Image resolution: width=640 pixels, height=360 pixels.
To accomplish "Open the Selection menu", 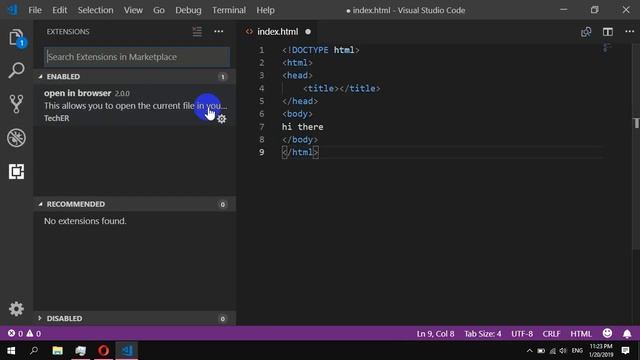I will pos(96,10).
